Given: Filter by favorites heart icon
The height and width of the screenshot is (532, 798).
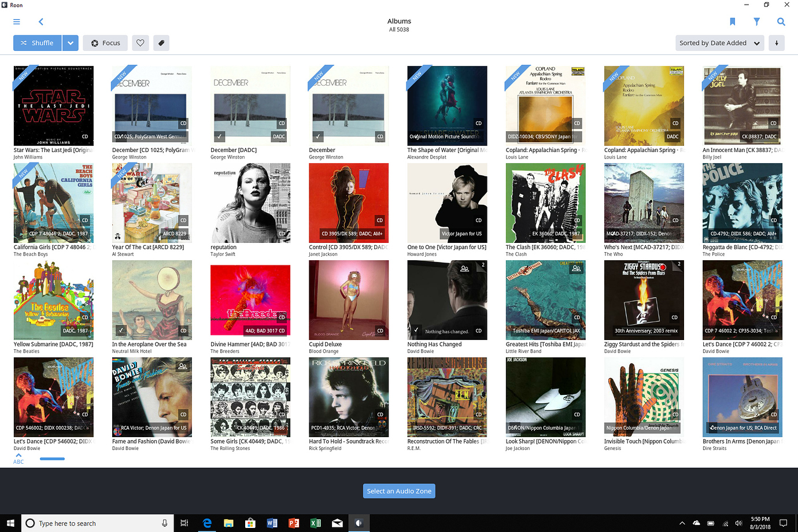Looking at the screenshot, I should click(x=141, y=43).
